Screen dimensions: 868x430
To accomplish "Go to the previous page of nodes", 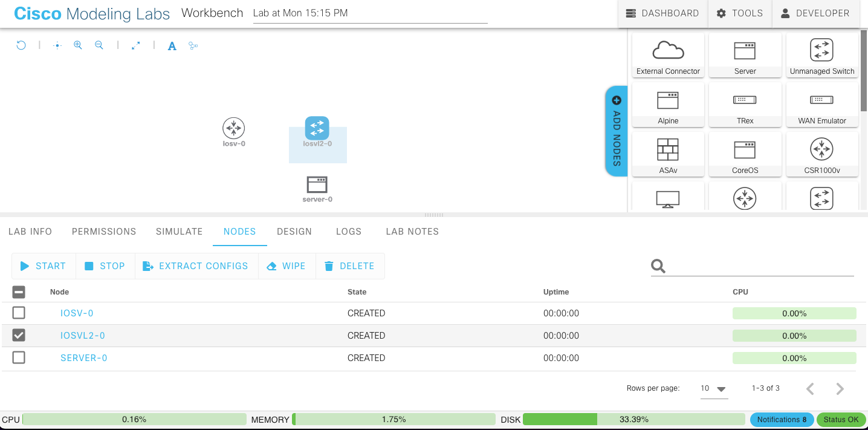I will pos(811,388).
